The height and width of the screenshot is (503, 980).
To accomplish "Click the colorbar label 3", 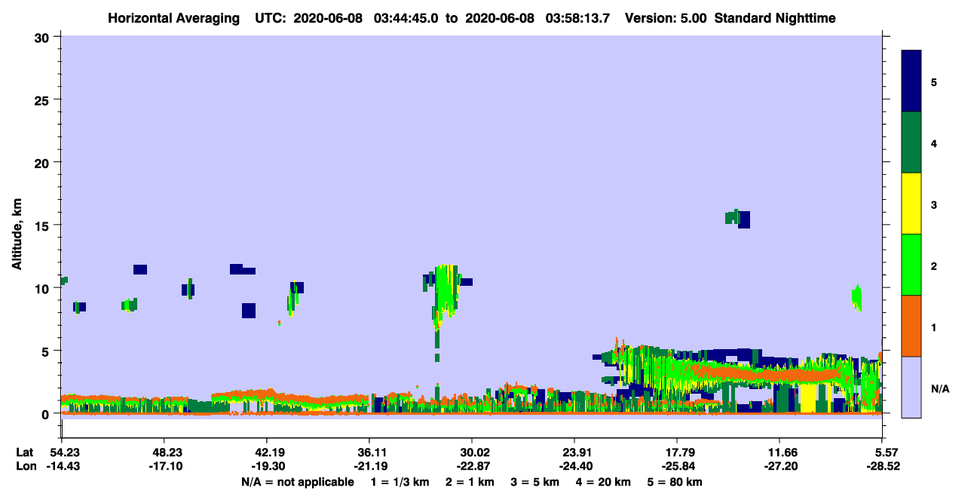I will 934,204.
